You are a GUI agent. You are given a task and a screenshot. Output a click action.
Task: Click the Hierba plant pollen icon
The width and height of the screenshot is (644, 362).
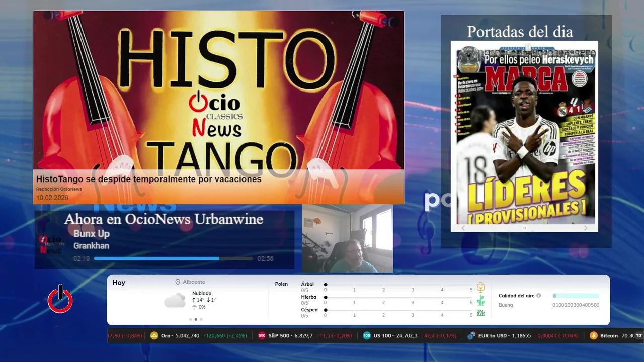click(480, 300)
